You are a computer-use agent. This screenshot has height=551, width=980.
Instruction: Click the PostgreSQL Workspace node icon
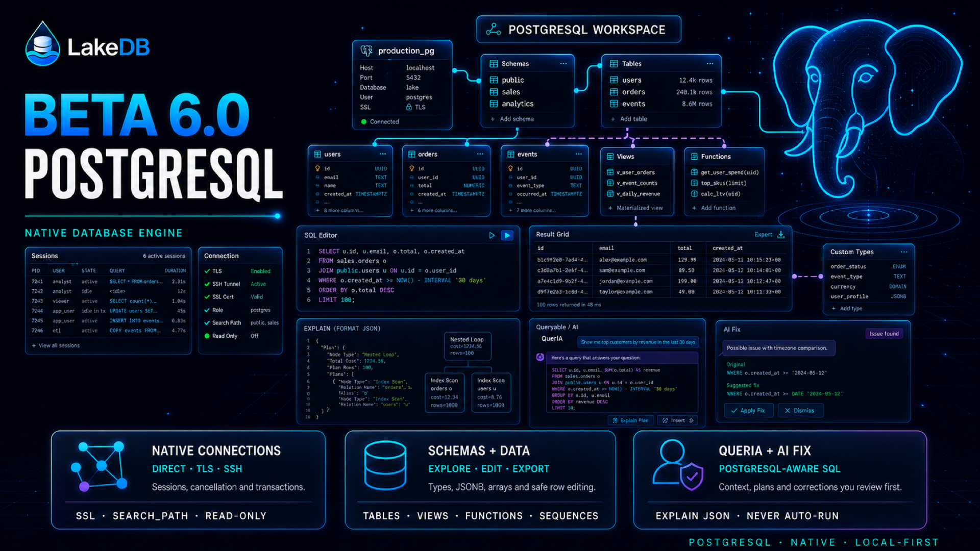493,30
